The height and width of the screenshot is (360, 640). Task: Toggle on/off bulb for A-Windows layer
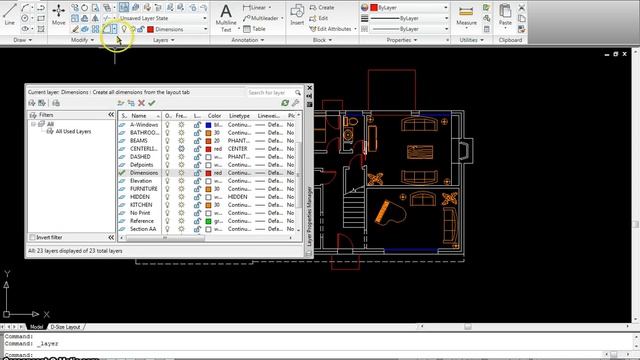click(167, 124)
